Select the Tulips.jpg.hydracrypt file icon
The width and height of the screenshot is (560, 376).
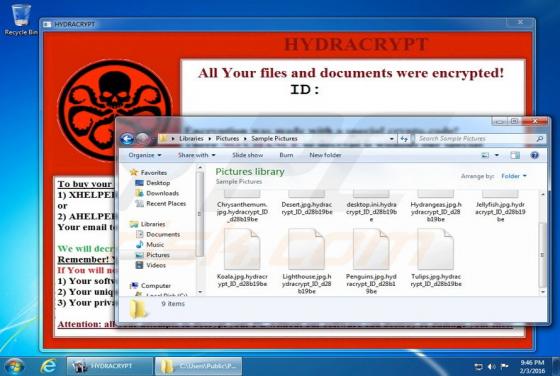(436, 249)
